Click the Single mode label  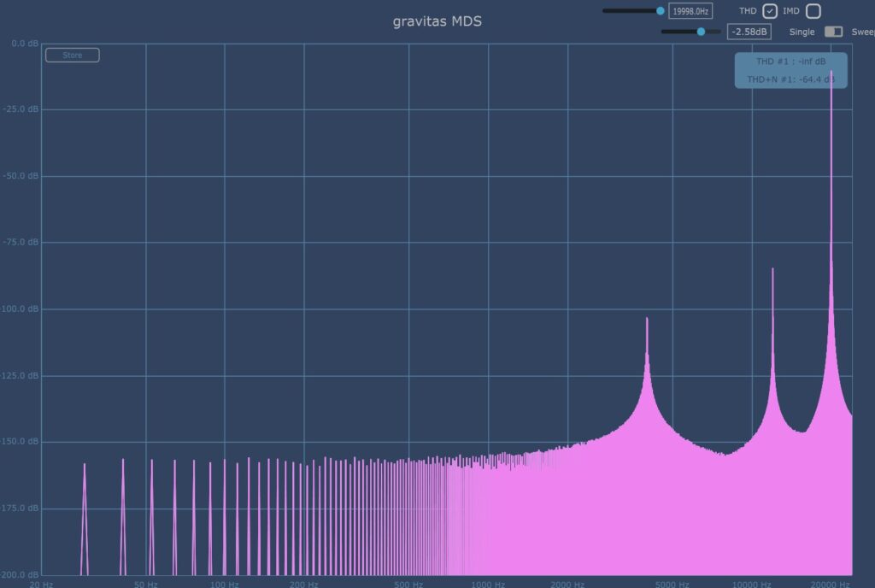pos(802,32)
